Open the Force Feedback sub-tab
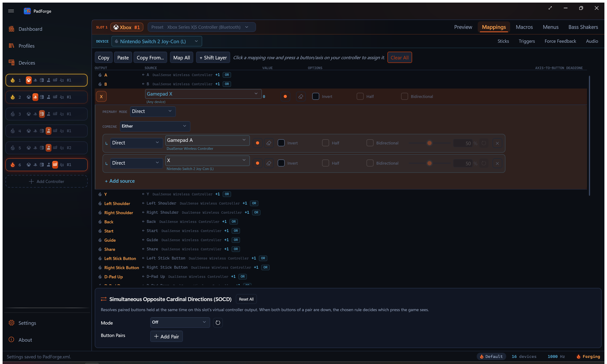Image resolution: width=607 pixels, height=364 pixels. point(560,41)
